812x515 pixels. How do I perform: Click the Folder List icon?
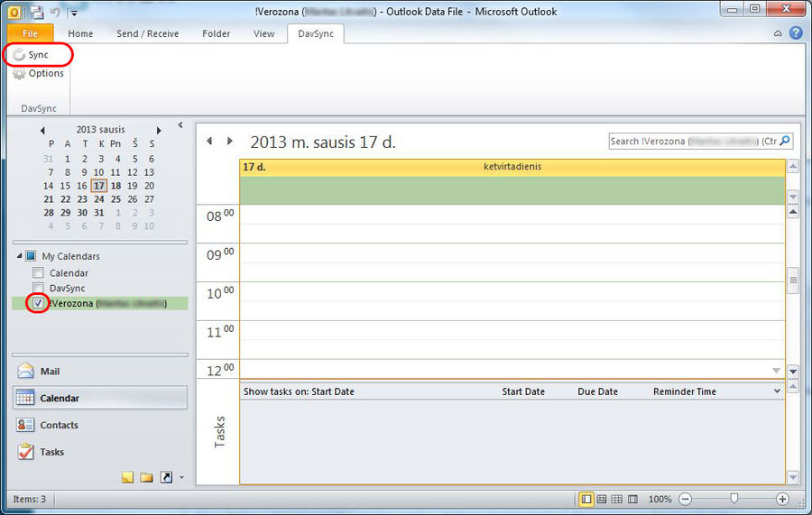(146, 477)
